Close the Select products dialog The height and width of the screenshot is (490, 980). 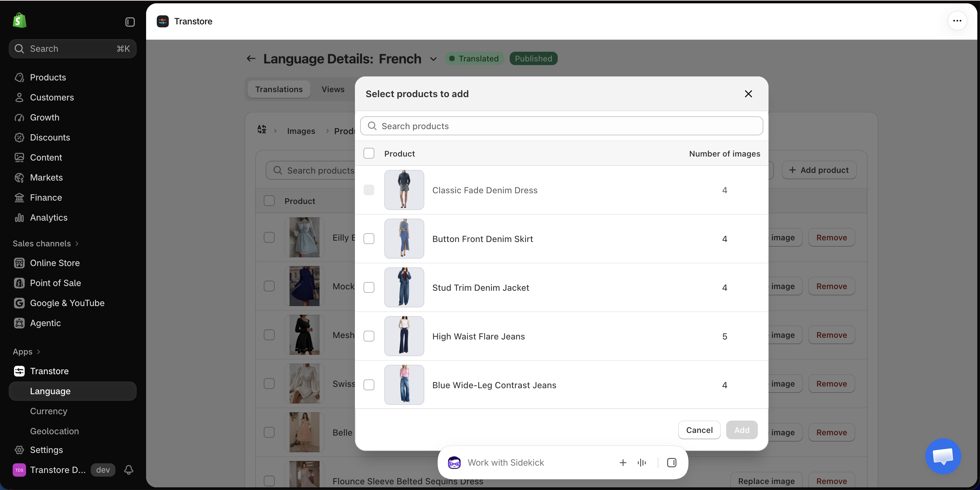coord(748,94)
